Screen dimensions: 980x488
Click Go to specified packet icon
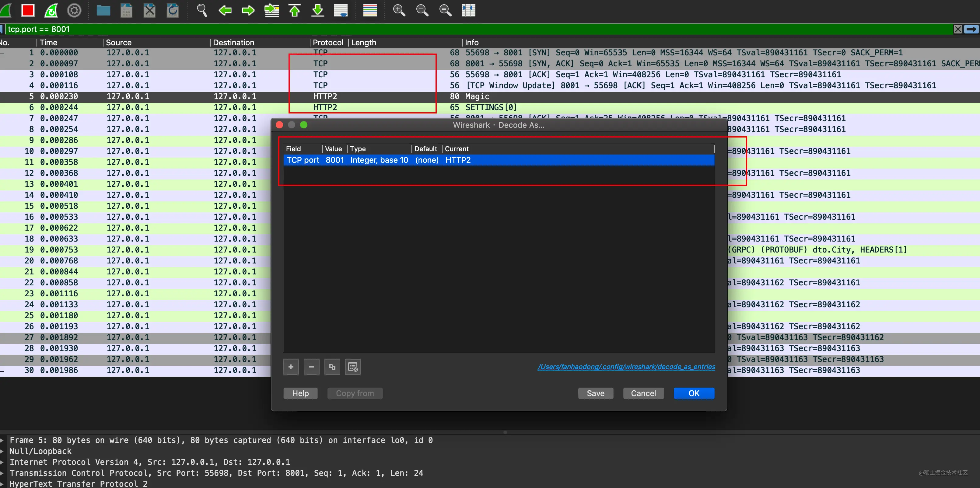[271, 10]
